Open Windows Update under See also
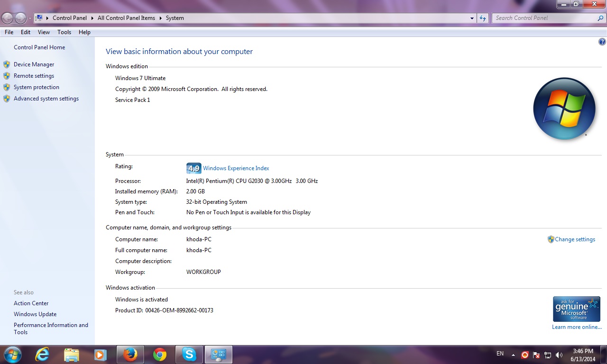Screen dimensions: 607x364 click(35, 314)
